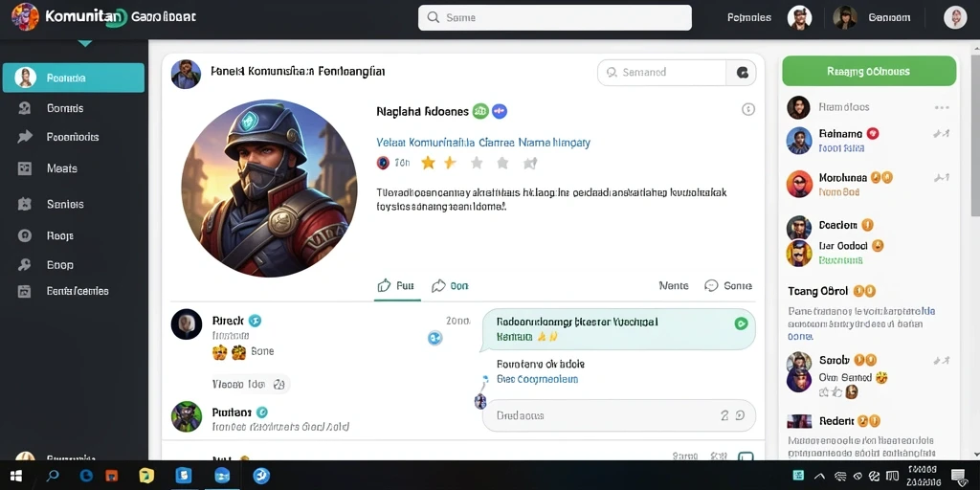Image resolution: width=980 pixels, height=490 pixels.
Task: Open the Peoemiods sidebar item
Action: click(74, 137)
